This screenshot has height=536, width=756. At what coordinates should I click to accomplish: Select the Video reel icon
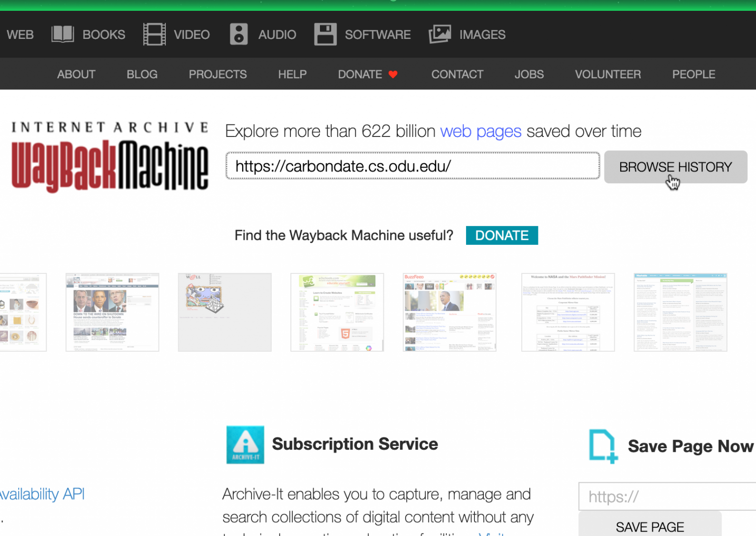(x=154, y=34)
